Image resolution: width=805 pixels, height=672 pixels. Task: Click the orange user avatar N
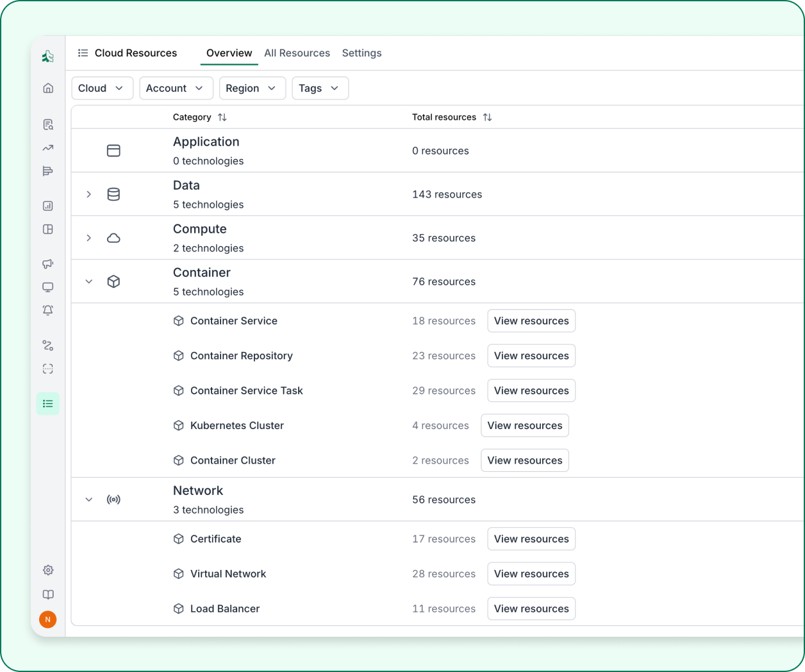coord(48,619)
